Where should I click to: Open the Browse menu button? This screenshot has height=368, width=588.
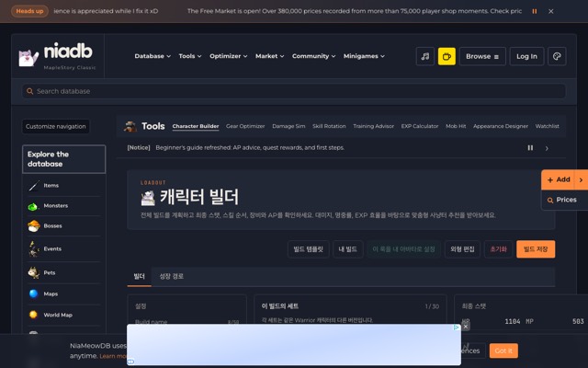click(x=482, y=56)
